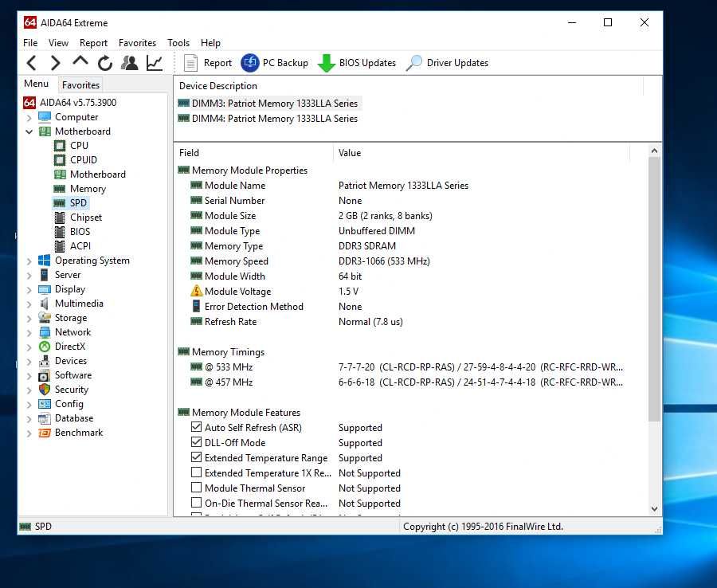Click the BIOS Updates green arrow icon

pos(326,63)
